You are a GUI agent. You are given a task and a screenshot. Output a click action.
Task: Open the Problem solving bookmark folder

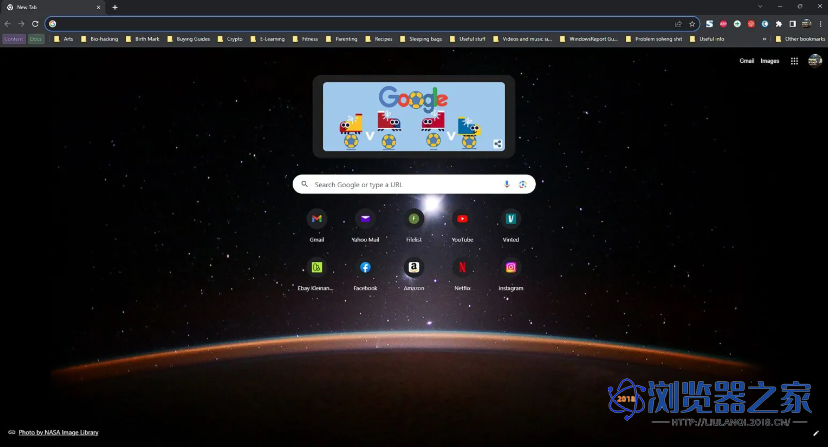tap(654, 39)
